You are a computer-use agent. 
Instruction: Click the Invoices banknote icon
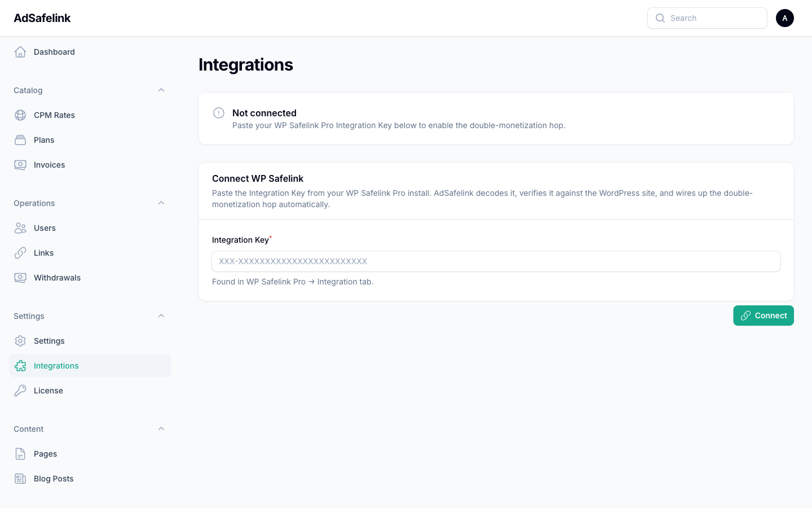(20, 165)
